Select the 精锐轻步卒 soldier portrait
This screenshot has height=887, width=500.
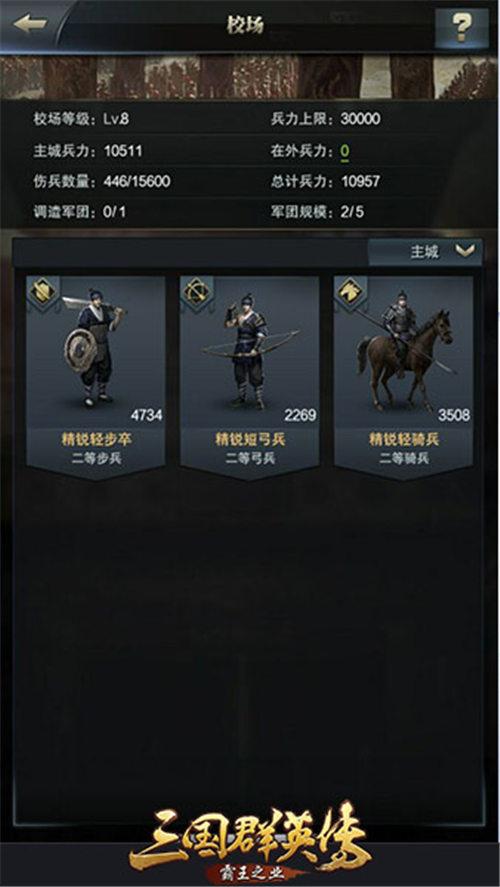(x=96, y=352)
